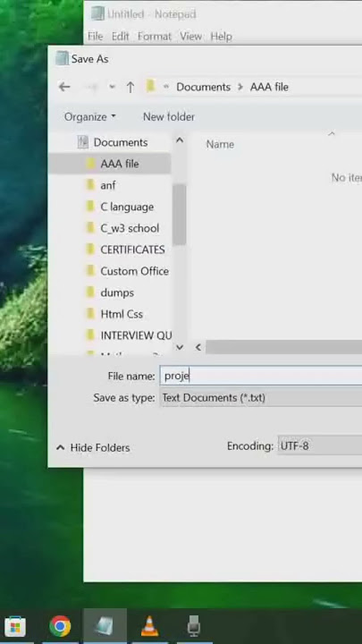Click the folder tree scroll up arrow
This screenshot has width=362, height=644.
tap(180, 140)
